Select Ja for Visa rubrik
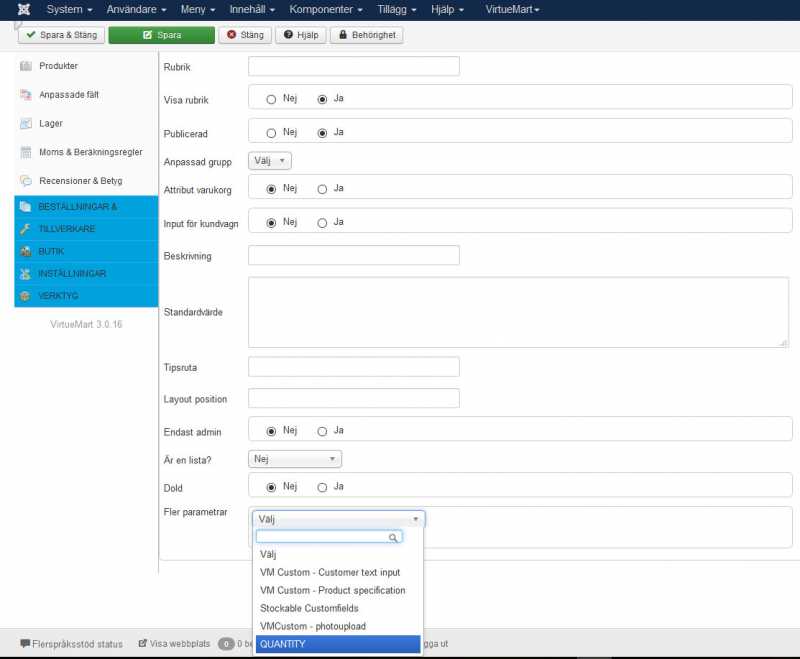The width and height of the screenshot is (800, 659). click(x=322, y=99)
